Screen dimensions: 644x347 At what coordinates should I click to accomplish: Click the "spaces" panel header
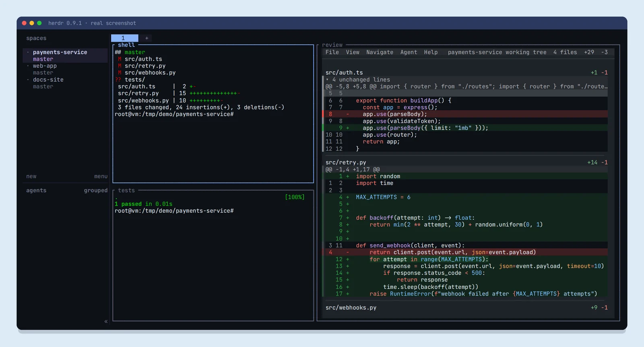36,38
